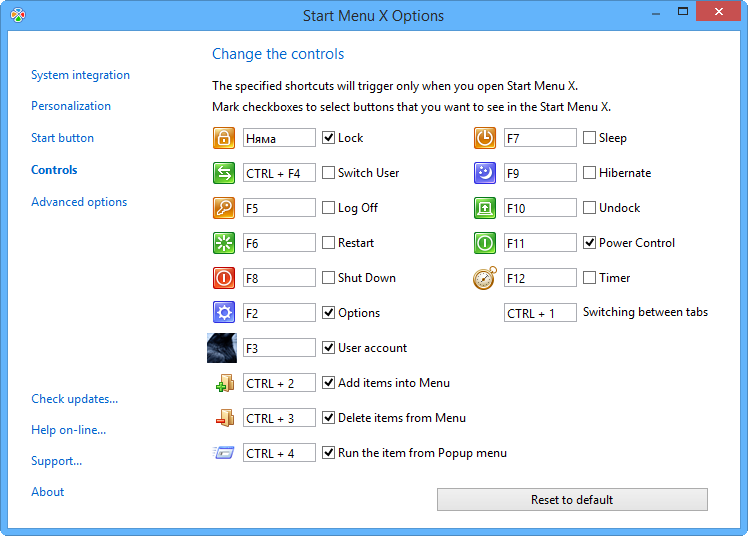The image size is (748, 536).
Task: Click the green Undock icon
Action: tap(485, 208)
